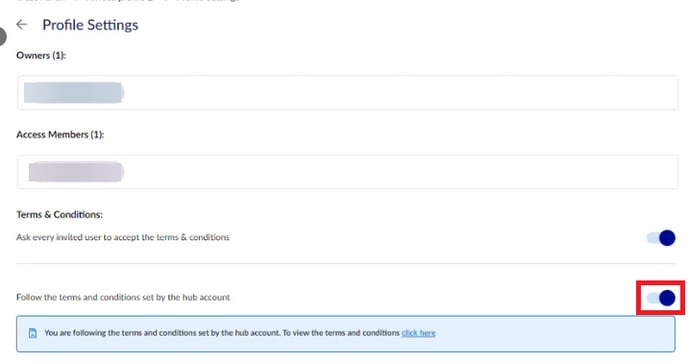Open the 'click here' terms link

[418, 333]
